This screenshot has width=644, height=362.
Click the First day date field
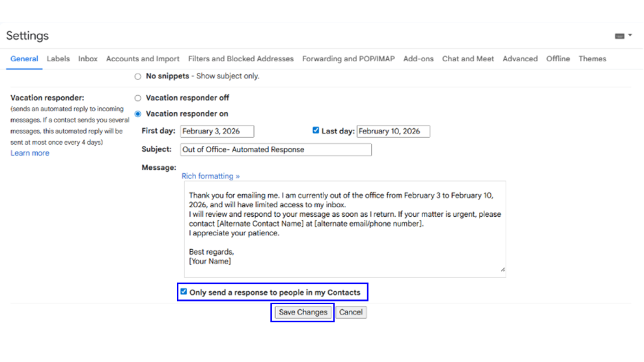[x=217, y=131]
